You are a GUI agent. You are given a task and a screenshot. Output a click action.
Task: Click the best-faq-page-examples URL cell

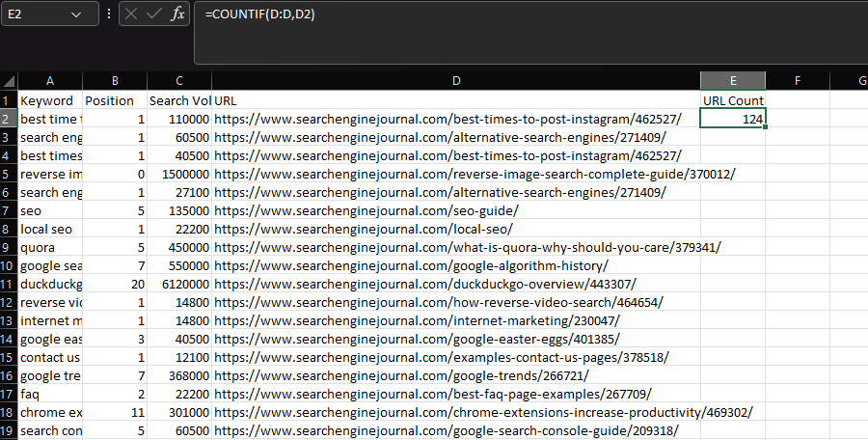(456, 394)
